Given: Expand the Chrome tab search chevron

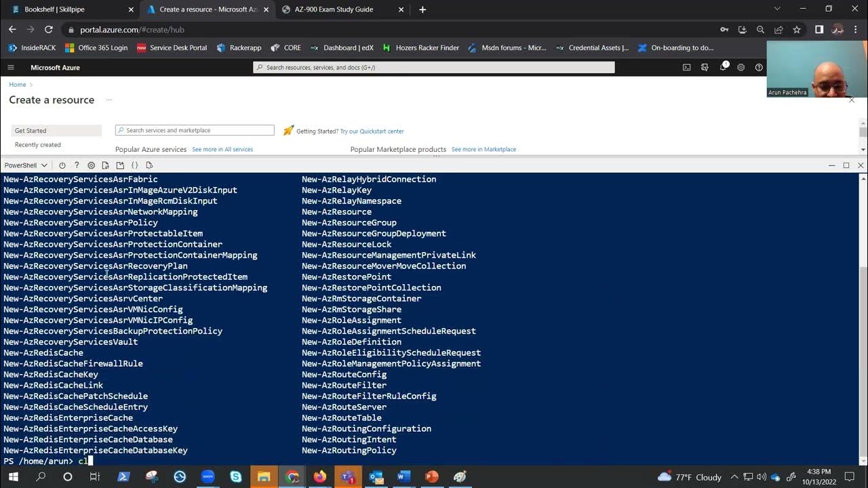Looking at the screenshot, I should pos(777,9).
